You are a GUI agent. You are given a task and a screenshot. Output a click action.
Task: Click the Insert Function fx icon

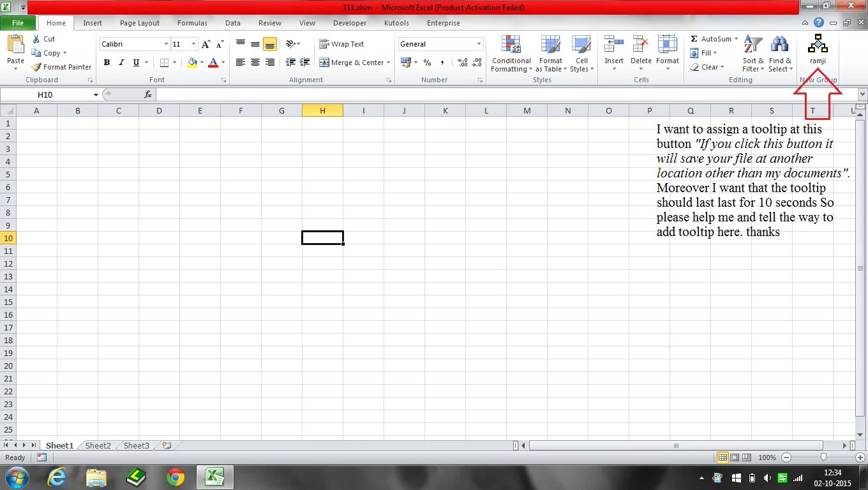[148, 94]
